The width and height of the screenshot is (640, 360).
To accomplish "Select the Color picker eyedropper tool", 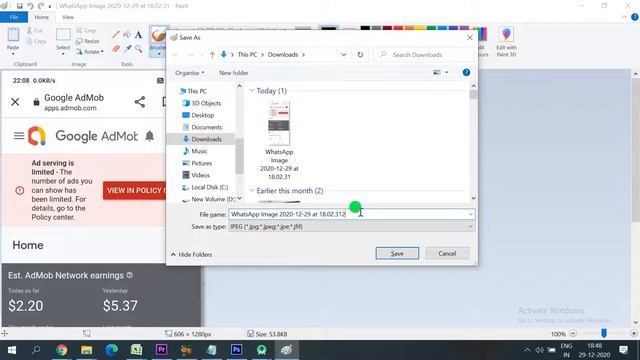I will (x=127, y=49).
